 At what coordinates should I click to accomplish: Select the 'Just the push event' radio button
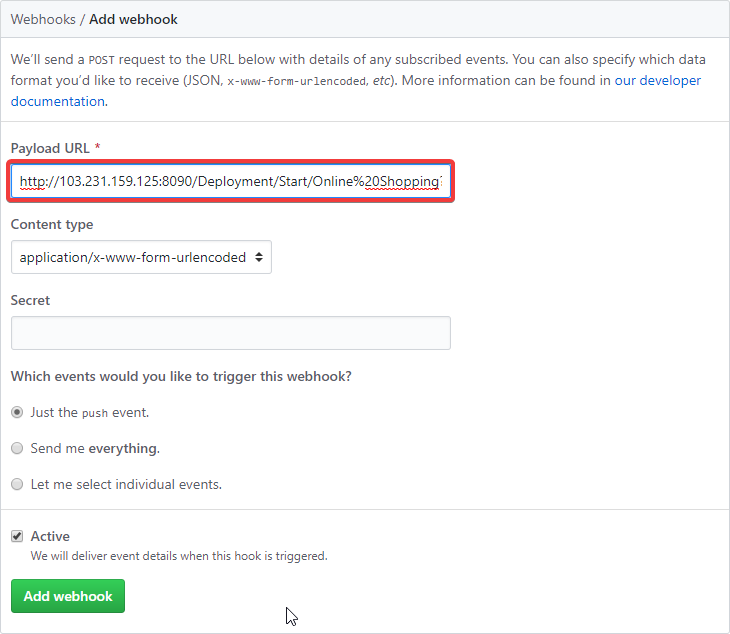tap(17, 412)
